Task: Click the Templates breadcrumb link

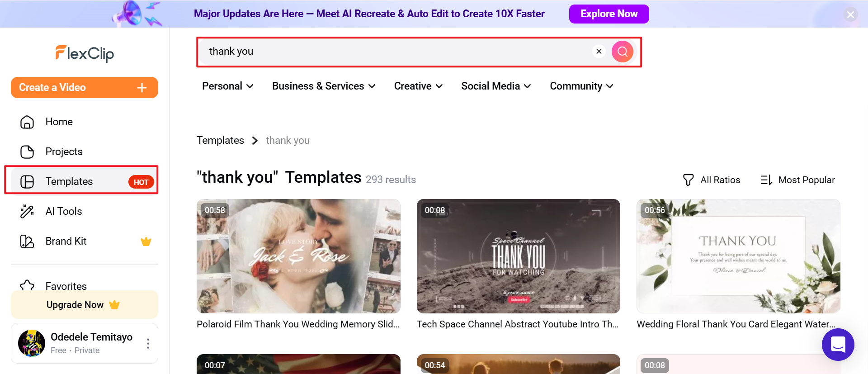Action: pos(220,141)
